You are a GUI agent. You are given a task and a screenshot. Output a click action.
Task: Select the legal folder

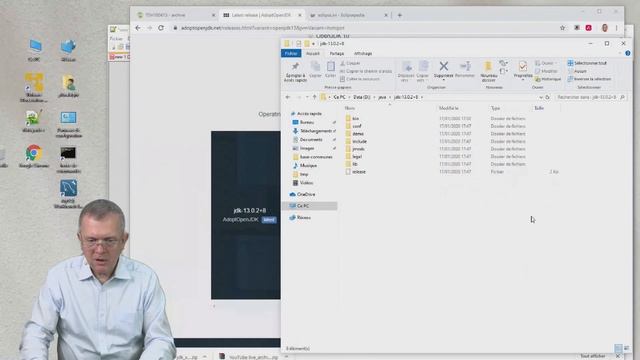tap(357, 156)
